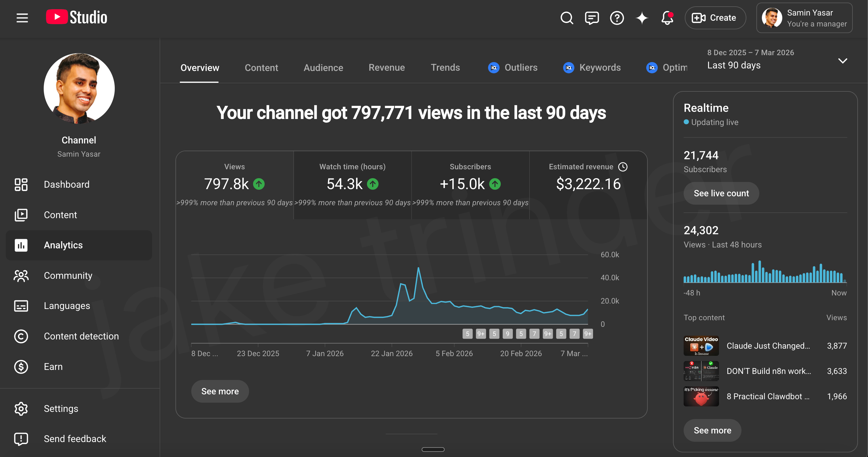The height and width of the screenshot is (457, 868).
Task: Click the AI sparkle assistant icon
Action: pyautogui.click(x=642, y=18)
